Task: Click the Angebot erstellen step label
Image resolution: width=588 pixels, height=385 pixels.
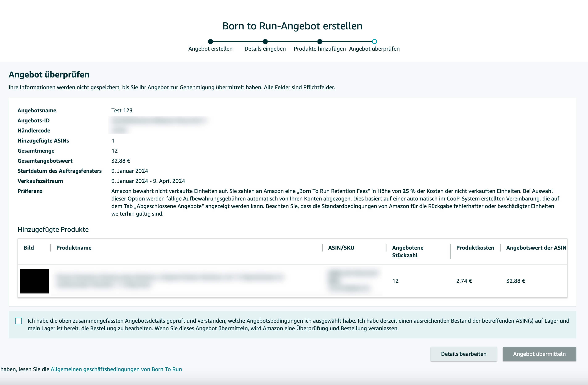Action: tap(211, 49)
